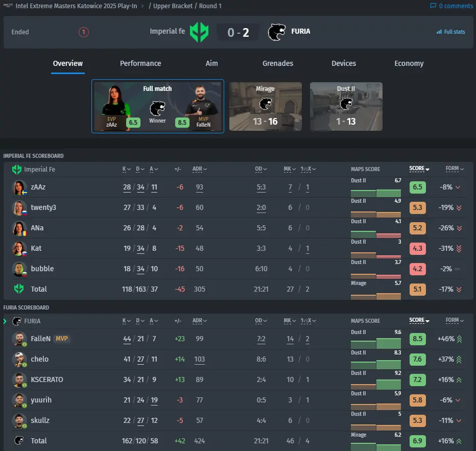Sort Imperial Fe scoreboard by FORM
The height and width of the screenshot is (451, 476).
tap(455, 169)
